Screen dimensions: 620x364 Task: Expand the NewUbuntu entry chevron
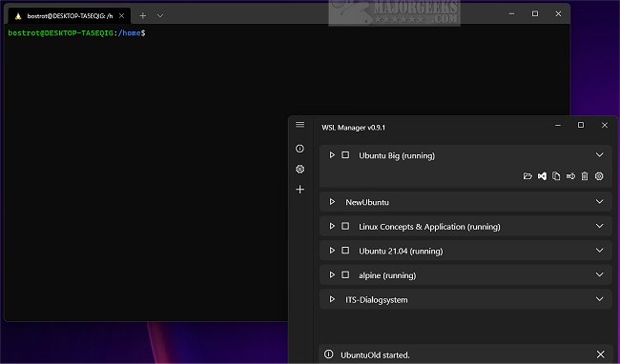coord(599,202)
